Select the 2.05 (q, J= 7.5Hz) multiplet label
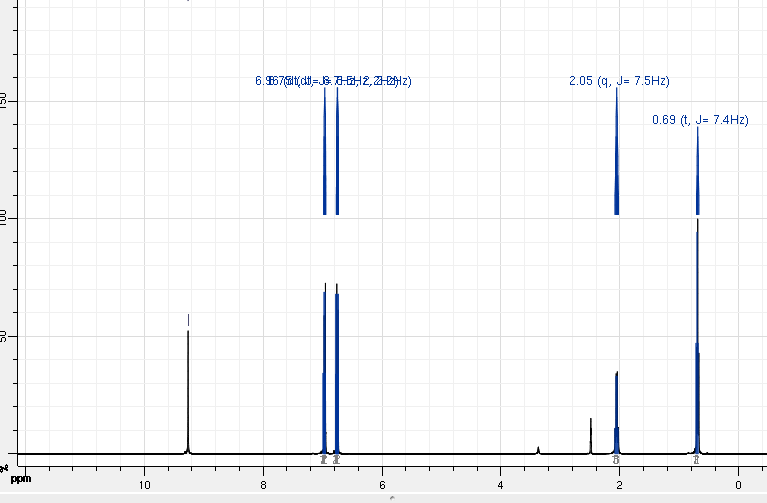Image resolution: width=767 pixels, height=503 pixels. pos(619,81)
